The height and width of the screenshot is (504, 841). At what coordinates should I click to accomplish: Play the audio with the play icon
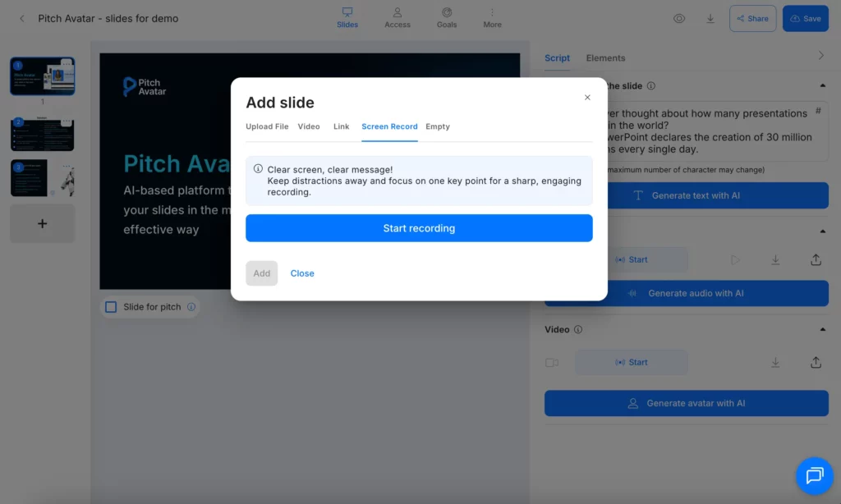[x=735, y=259]
